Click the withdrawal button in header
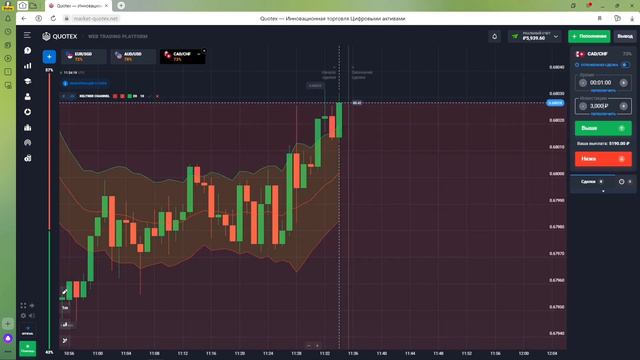The image size is (640, 360). click(x=624, y=36)
